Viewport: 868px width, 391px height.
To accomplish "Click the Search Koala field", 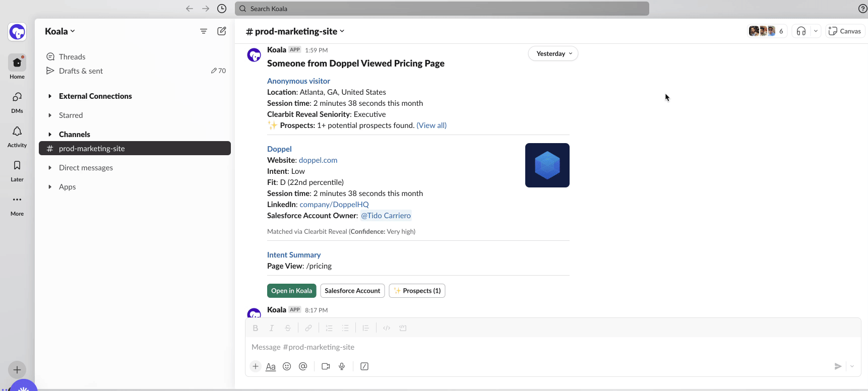I will (442, 9).
